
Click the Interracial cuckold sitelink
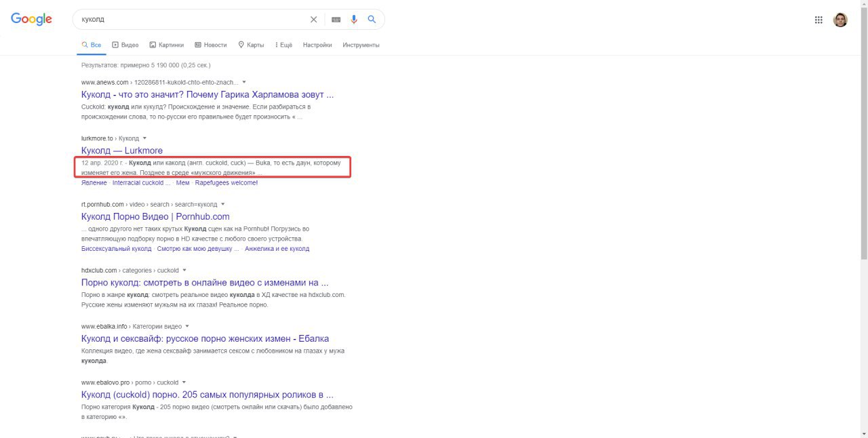coord(141,182)
